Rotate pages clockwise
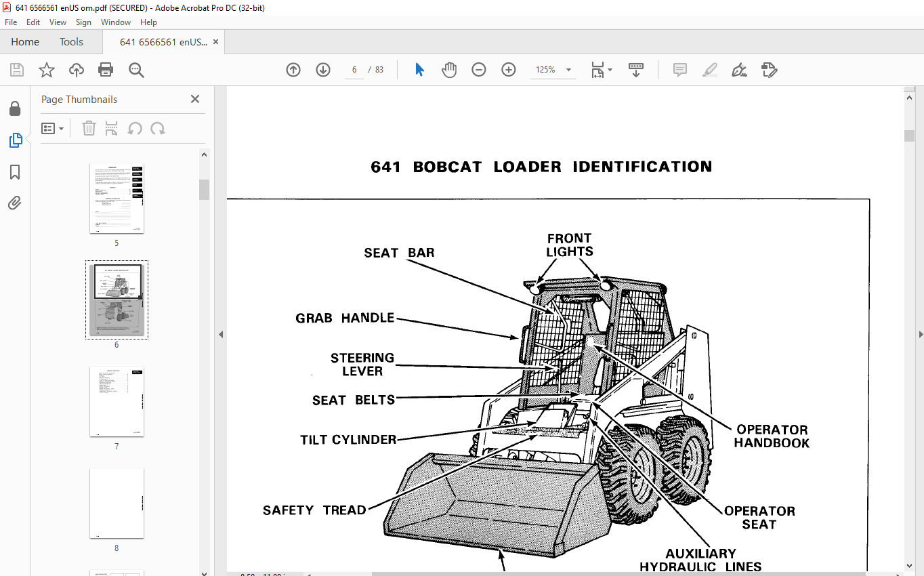This screenshot has width=924, height=576. click(x=158, y=128)
